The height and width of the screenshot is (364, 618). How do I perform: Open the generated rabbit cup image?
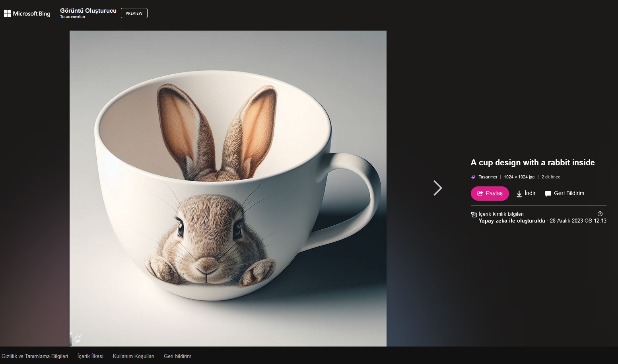228,188
